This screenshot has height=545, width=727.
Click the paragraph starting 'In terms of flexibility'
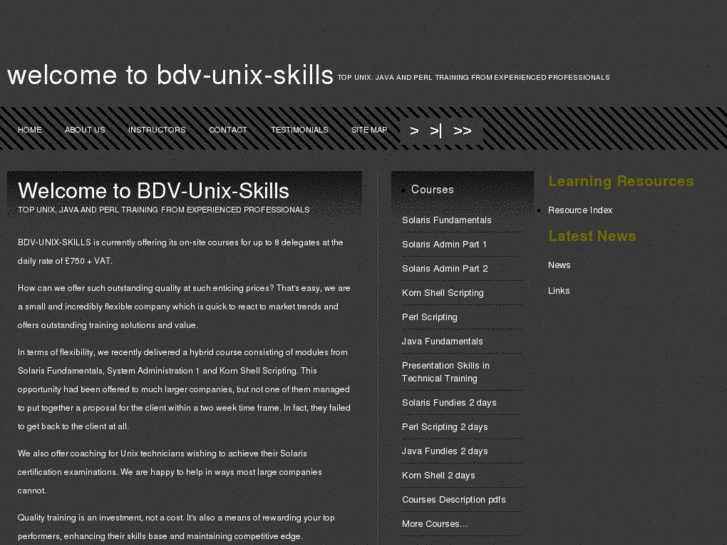[184, 389]
